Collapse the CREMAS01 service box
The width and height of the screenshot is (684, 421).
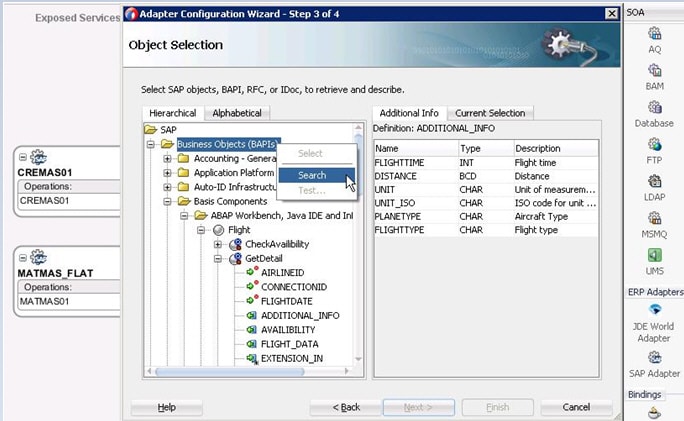[x=23, y=157]
